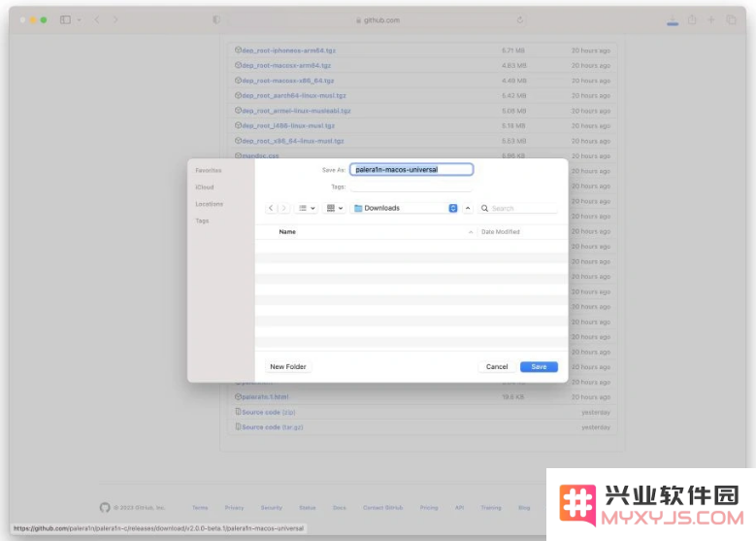The height and width of the screenshot is (541, 756).
Task: Open the Downloads location dropdown
Action: pos(406,208)
